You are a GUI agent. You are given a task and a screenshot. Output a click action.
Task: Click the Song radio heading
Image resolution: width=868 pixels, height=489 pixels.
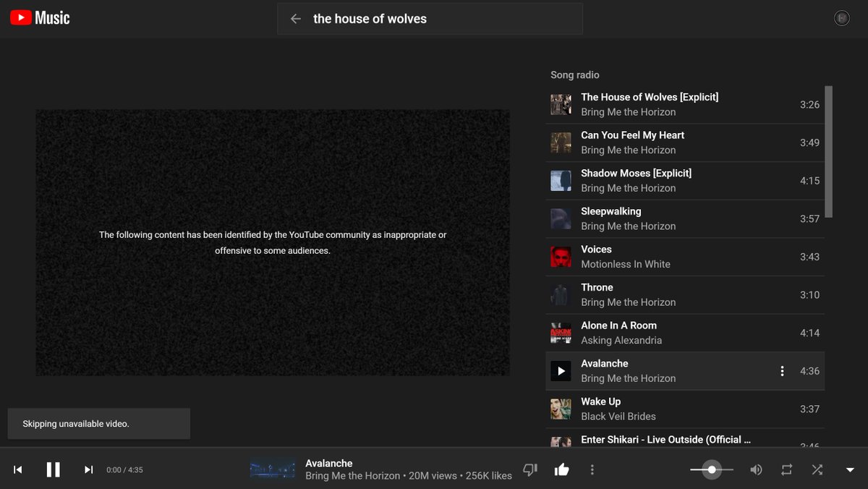click(x=575, y=75)
